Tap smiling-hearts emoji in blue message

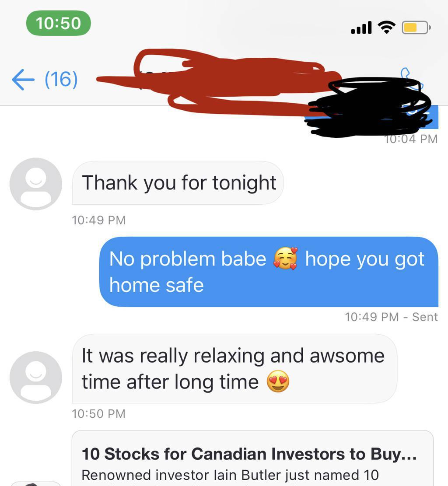point(286,259)
